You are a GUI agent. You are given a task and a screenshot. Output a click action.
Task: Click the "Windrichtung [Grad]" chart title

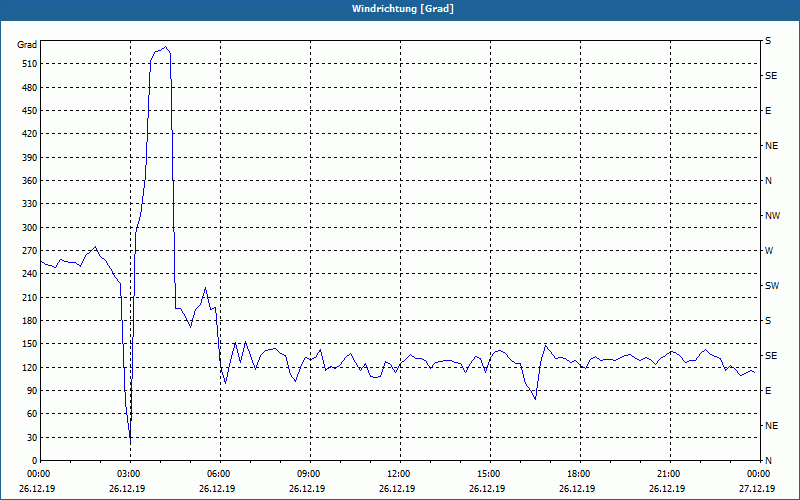(x=403, y=9)
